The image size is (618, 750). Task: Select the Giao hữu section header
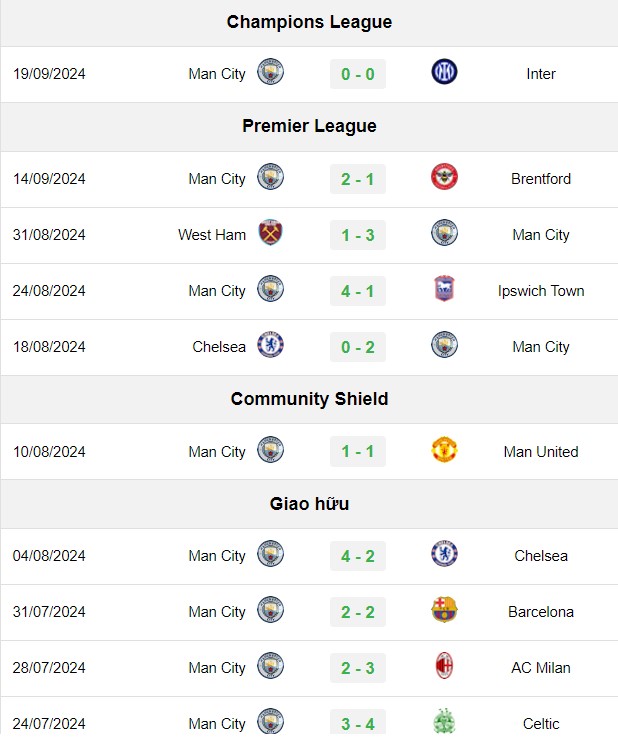tap(309, 504)
